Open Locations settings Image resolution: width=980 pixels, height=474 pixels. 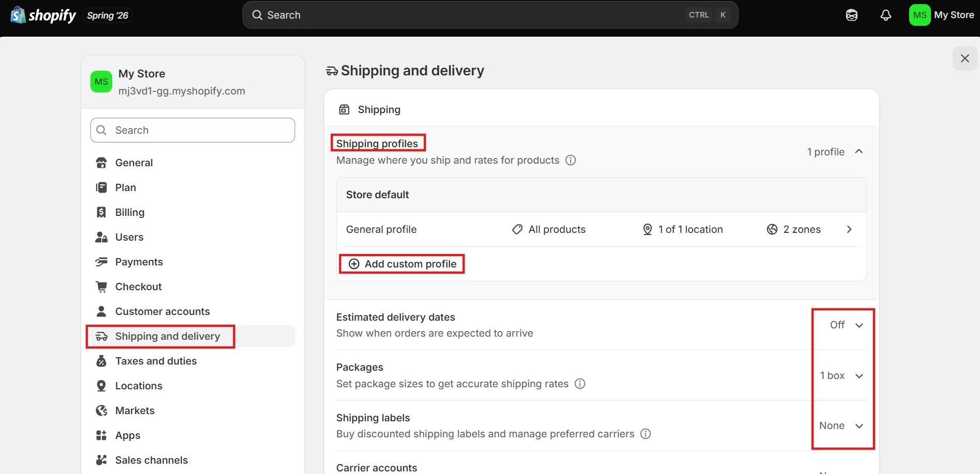tap(192, 386)
